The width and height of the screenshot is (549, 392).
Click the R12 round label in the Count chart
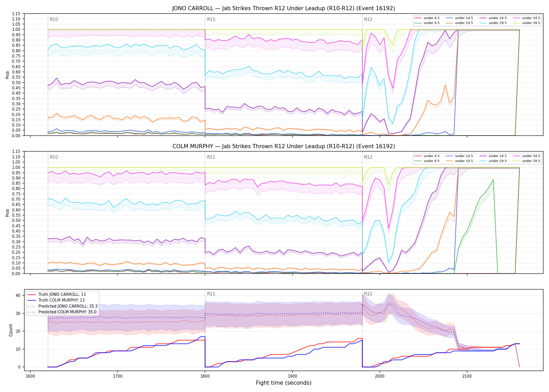click(x=368, y=294)
